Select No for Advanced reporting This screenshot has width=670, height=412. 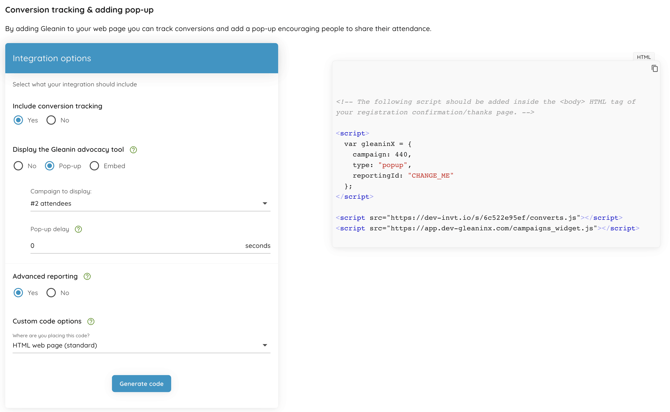pyautogui.click(x=51, y=293)
